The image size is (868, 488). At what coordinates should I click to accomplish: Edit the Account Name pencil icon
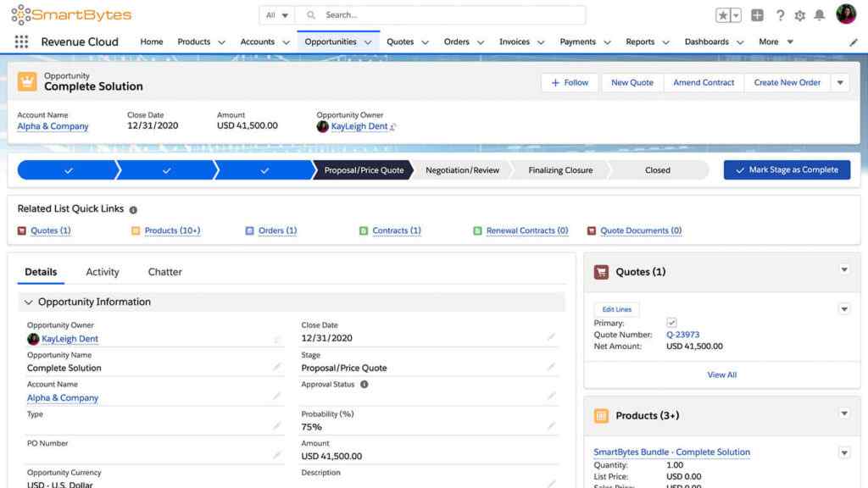tap(276, 396)
